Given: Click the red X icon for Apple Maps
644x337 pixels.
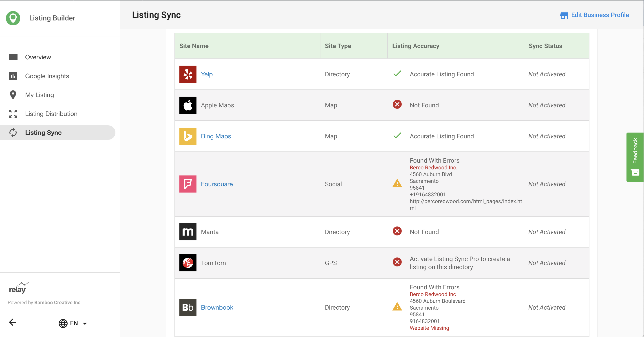Looking at the screenshot, I should tap(397, 104).
